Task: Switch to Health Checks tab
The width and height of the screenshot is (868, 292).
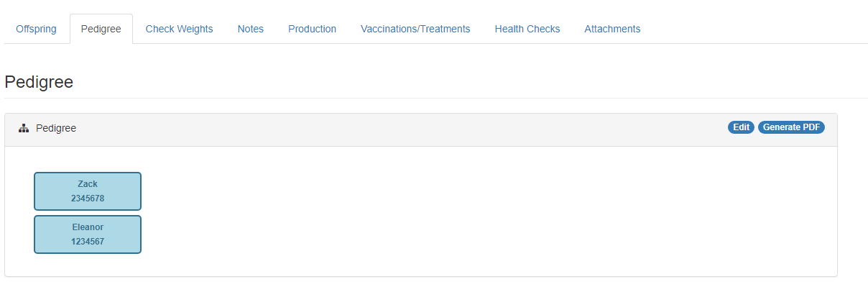Action: [527, 29]
